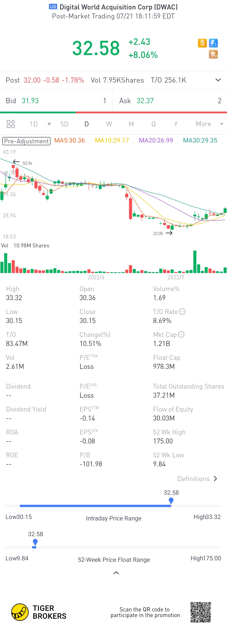
Task: Tap the High value 33.32
Action: tap(14, 298)
